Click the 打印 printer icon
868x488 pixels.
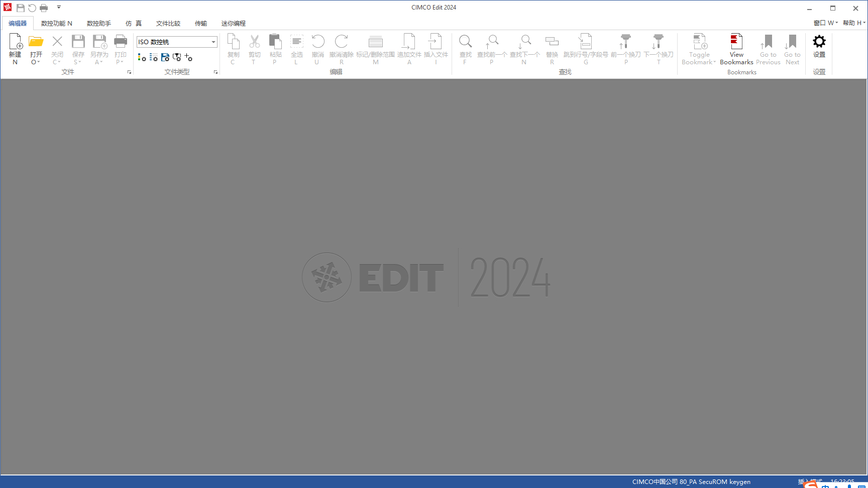tap(121, 42)
